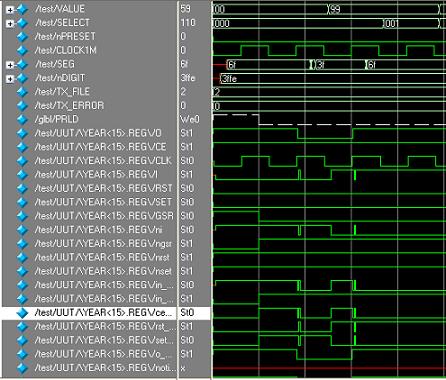Click the diamond icon next to /test/TX_ERROR

[22, 106]
